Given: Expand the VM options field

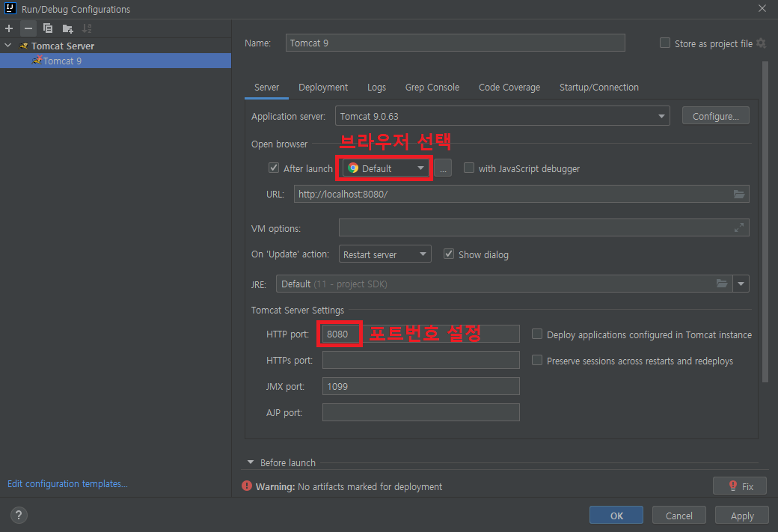Looking at the screenshot, I should pos(739,227).
